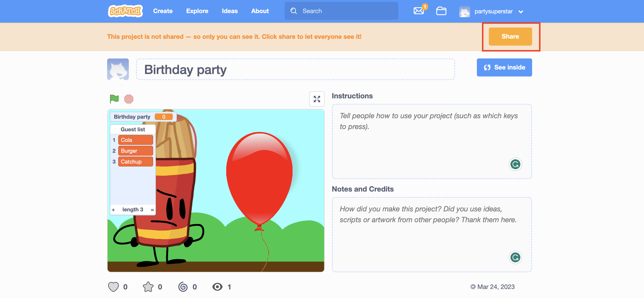Click the Birthday party title field

click(295, 69)
